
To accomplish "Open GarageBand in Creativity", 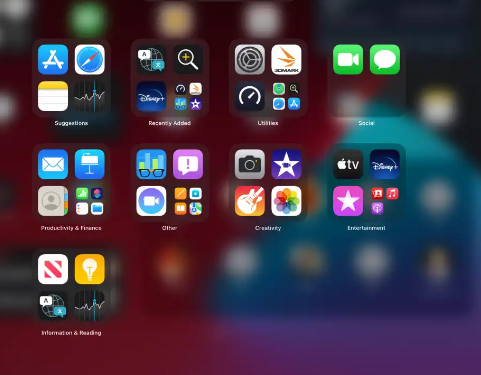I will point(250,201).
